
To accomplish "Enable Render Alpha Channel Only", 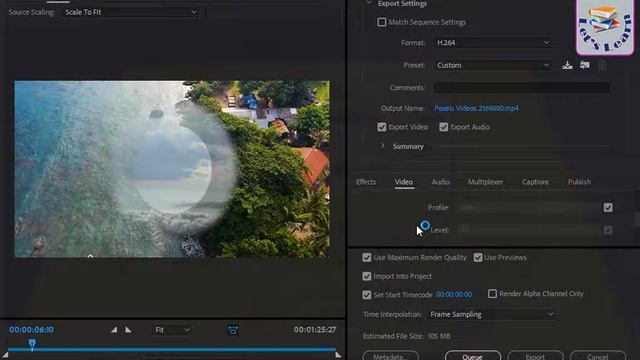I will [492, 293].
